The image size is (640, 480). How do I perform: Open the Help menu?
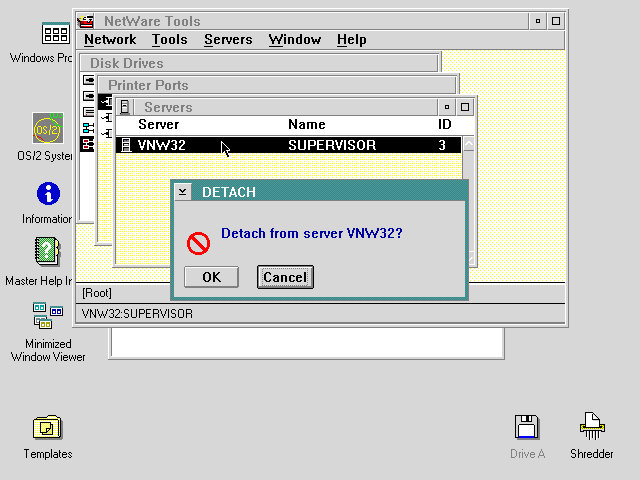pyautogui.click(x=351, y=40)
